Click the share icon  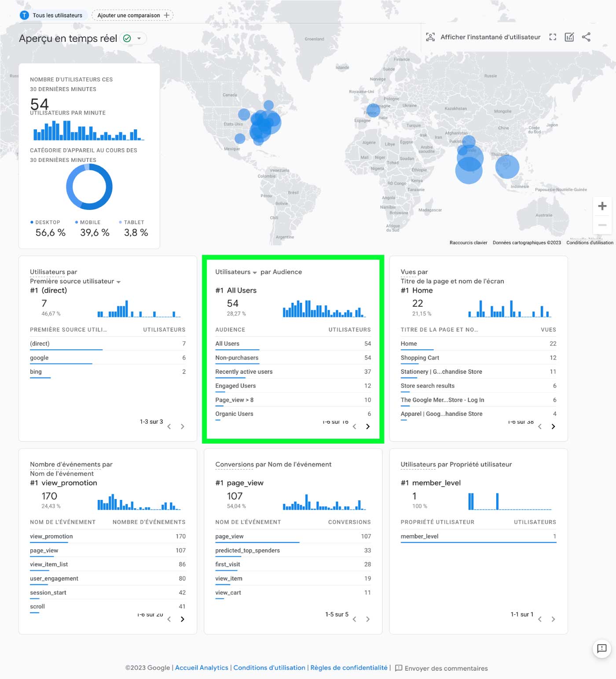(x=586, y=37)
